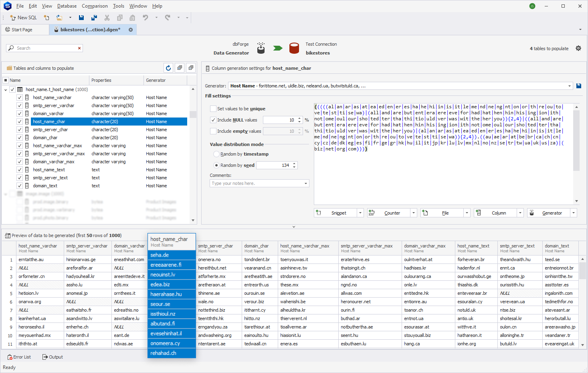Disable Include NULL values checkbox

(x=213, y=120)
